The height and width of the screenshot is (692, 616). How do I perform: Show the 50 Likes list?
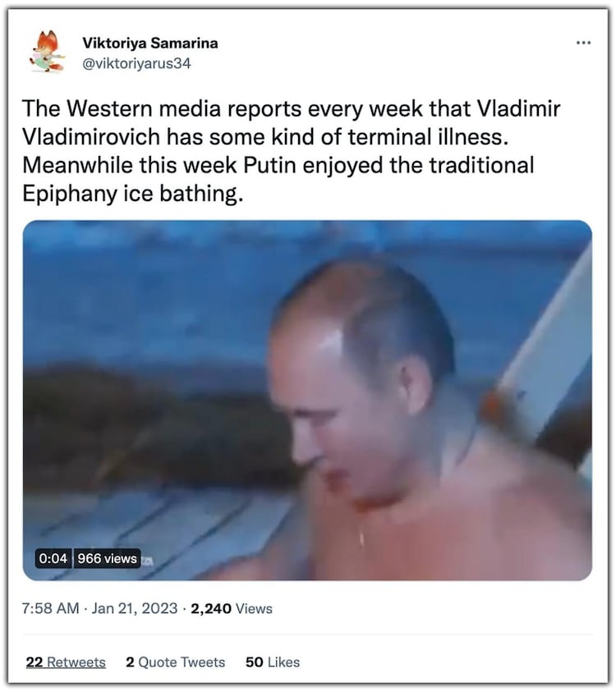tap(273, 662)
